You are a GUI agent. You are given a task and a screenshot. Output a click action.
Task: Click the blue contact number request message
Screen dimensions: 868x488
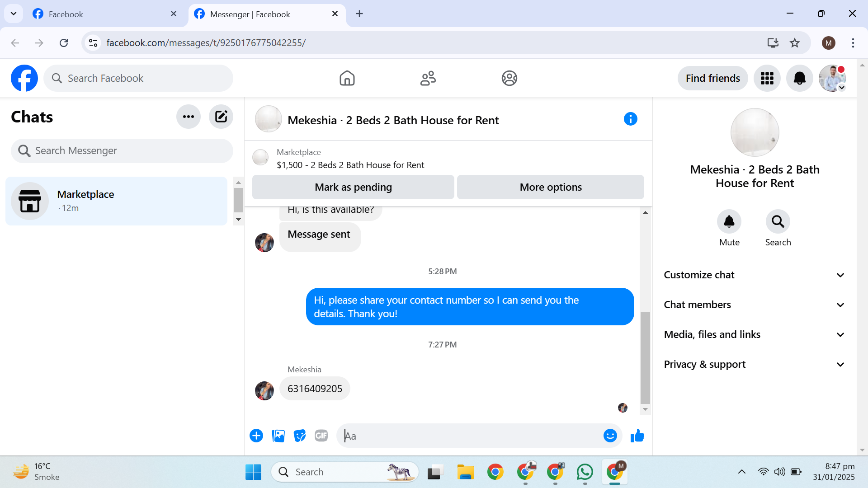[470, 307]
